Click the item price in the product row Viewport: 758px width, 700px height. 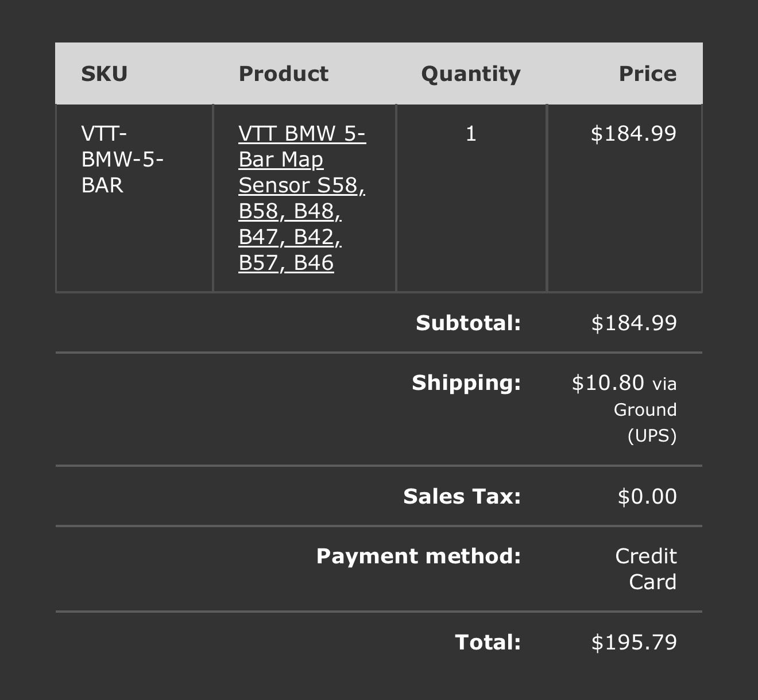coord(633,134)
